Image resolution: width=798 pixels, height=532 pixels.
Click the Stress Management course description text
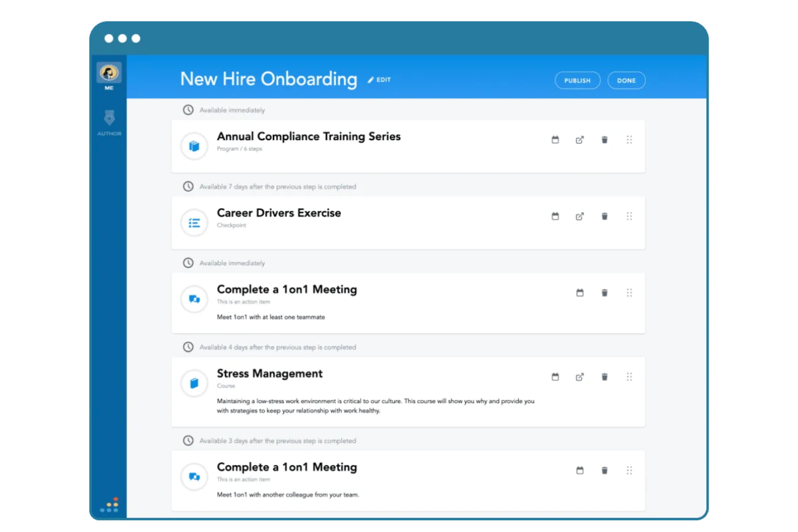click(x=375, y=406)
